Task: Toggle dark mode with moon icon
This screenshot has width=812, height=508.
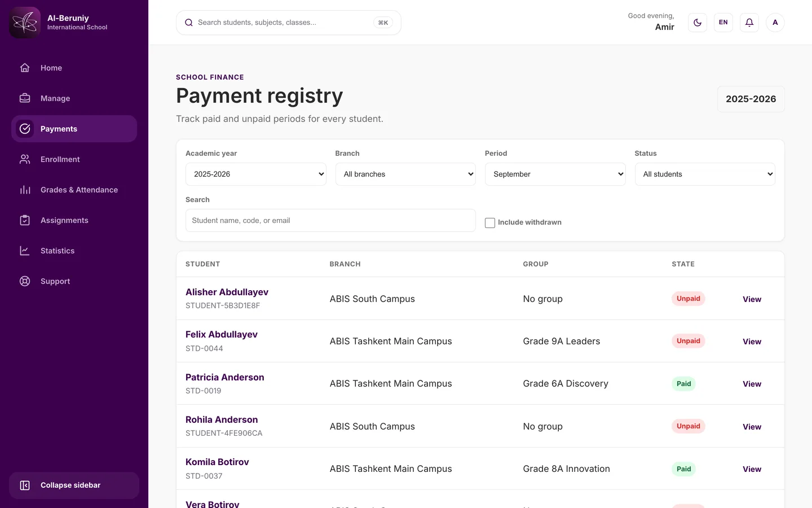Action: (x=698, y=23)
